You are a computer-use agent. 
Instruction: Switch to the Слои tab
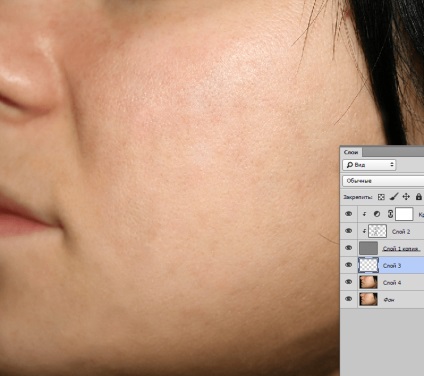coord(351,152)
